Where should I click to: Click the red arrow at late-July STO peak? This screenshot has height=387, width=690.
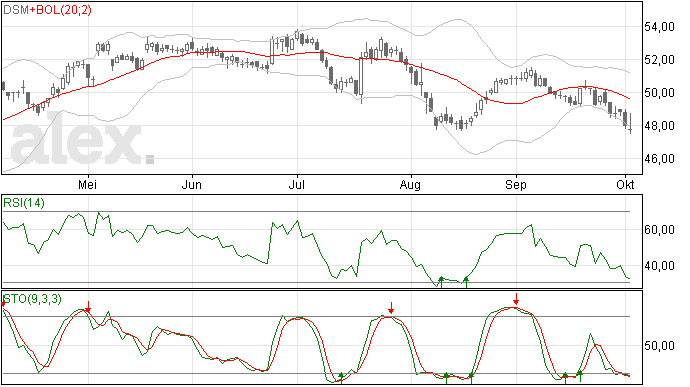click(x=391, y=308)
